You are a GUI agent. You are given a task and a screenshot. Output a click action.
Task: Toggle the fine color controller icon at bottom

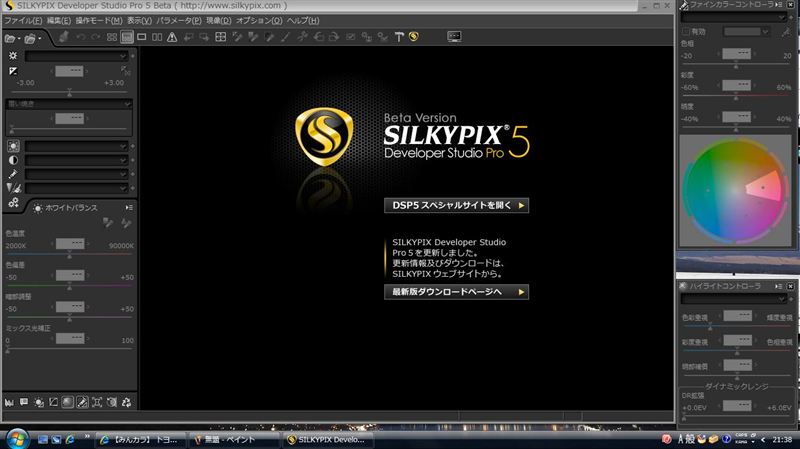point(82,403)
